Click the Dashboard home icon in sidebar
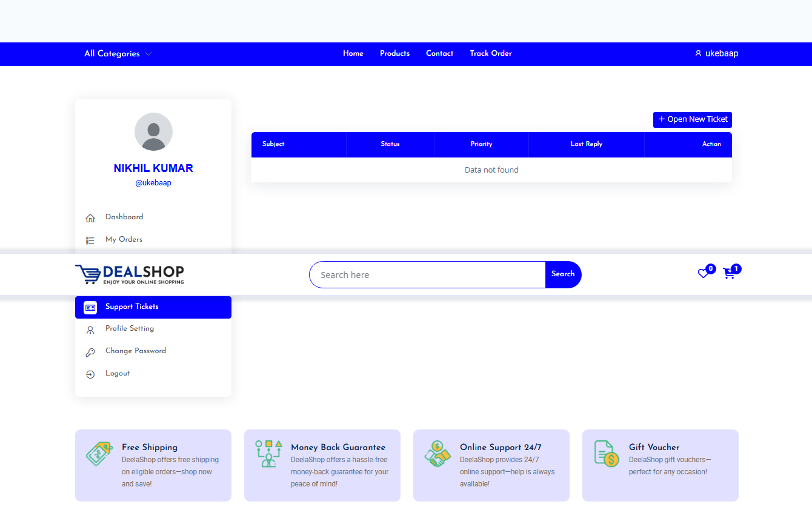The width and height of the screenshot is (812, 530). pyautogui.click(x=90, y=217)
